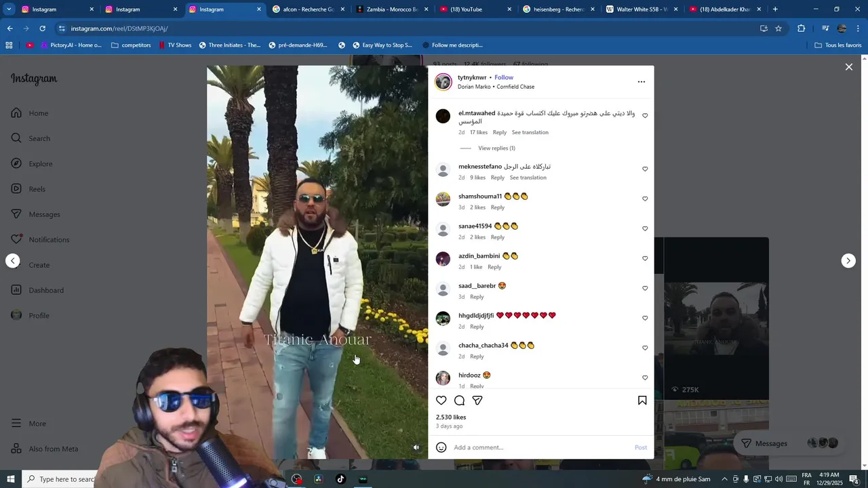868x488 pixels.
Task: Like meknesstefano's comment
Action: pyautogui.click(x=645, y=169)
